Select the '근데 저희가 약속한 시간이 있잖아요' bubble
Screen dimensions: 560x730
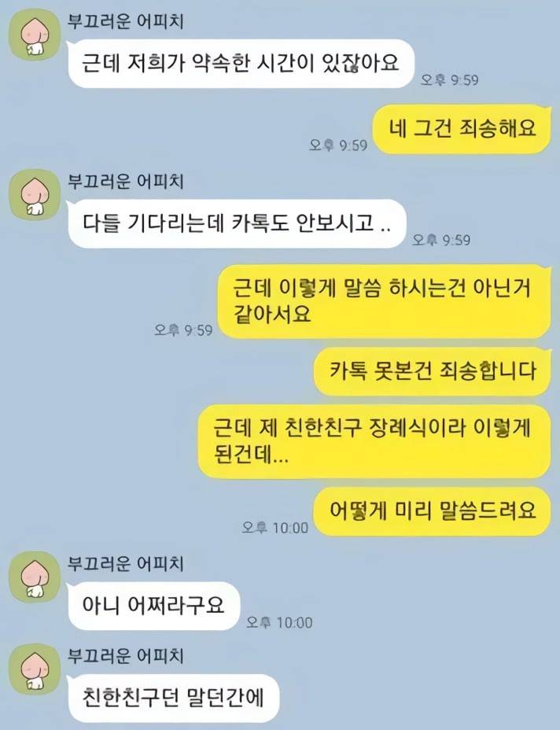pyautogui.click(x=240, y=64)
